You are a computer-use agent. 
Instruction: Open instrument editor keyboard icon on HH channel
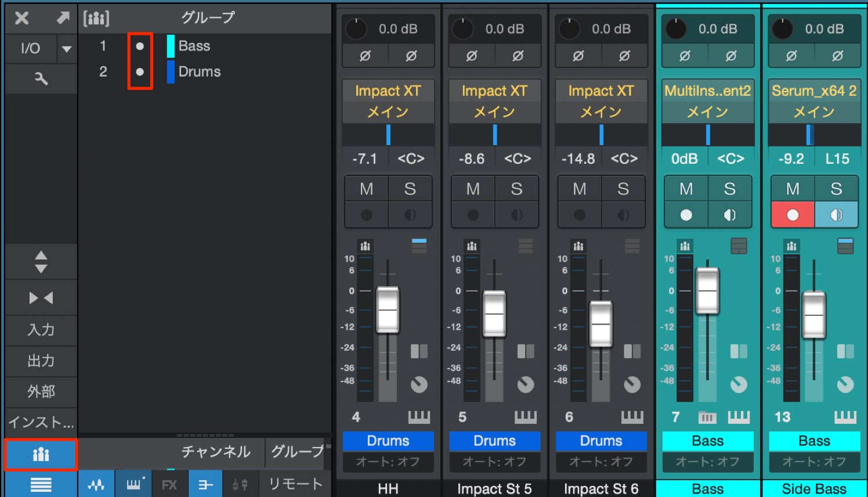point(419,417)
